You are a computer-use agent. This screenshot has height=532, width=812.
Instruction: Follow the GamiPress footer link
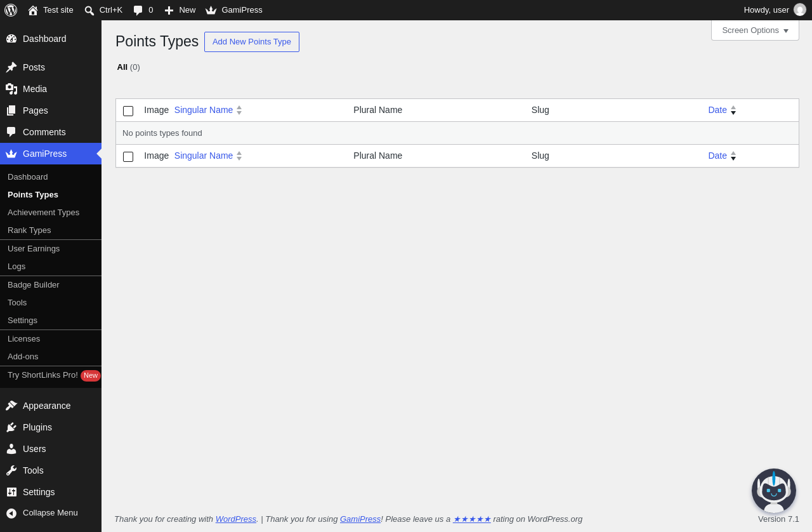tap(360, 519)
